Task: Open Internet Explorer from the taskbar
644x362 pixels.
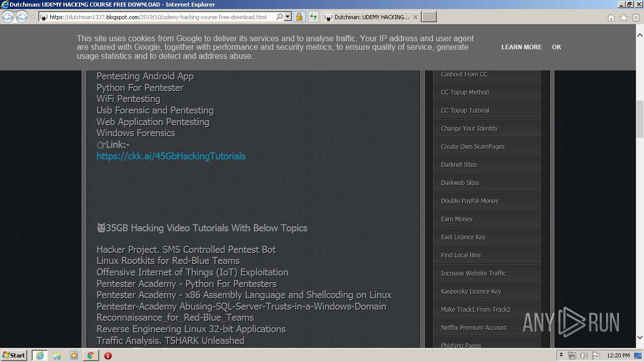Action: point(40,355)
